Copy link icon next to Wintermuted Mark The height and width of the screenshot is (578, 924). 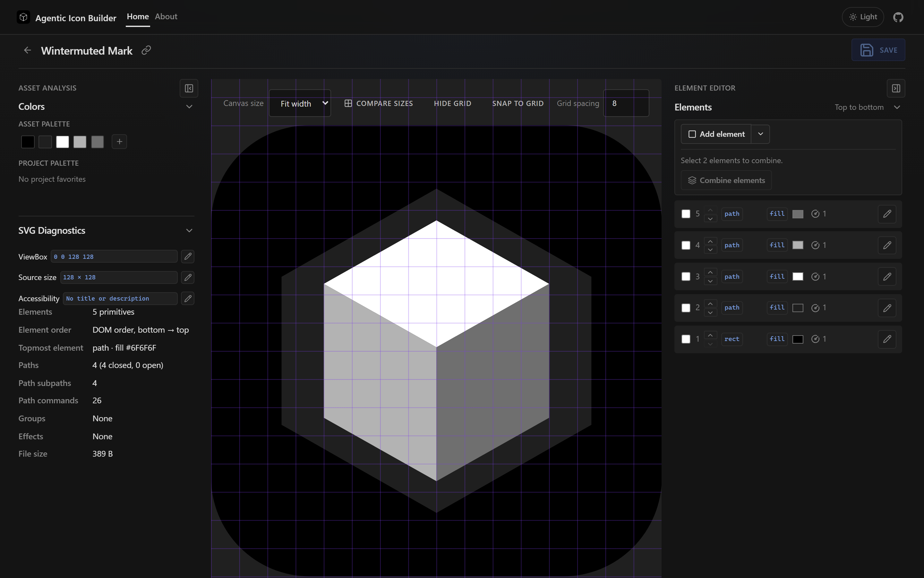[x=146, y=50]
